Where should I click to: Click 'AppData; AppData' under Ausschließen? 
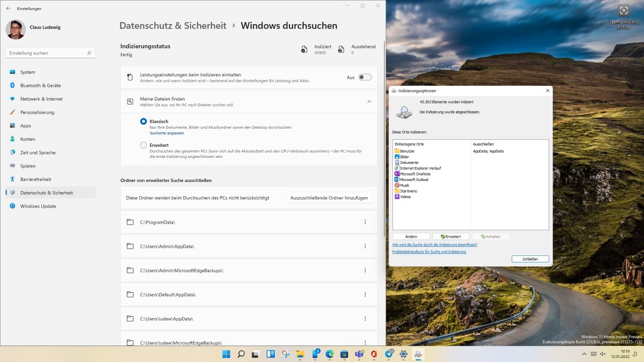point(489,151)
